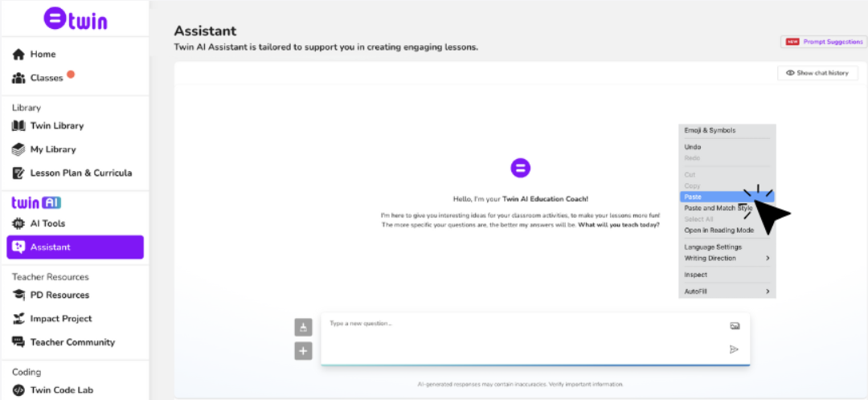Screen dimensions: 868x400
Task: Click the broom clear-chat icon
Action: click(x=303, y=327)
